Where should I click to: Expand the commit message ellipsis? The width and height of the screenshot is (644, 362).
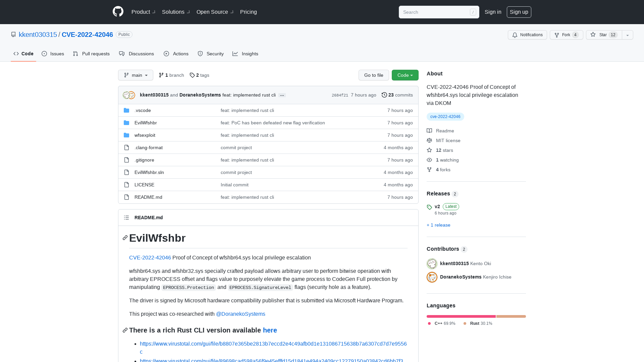point(282,95)
